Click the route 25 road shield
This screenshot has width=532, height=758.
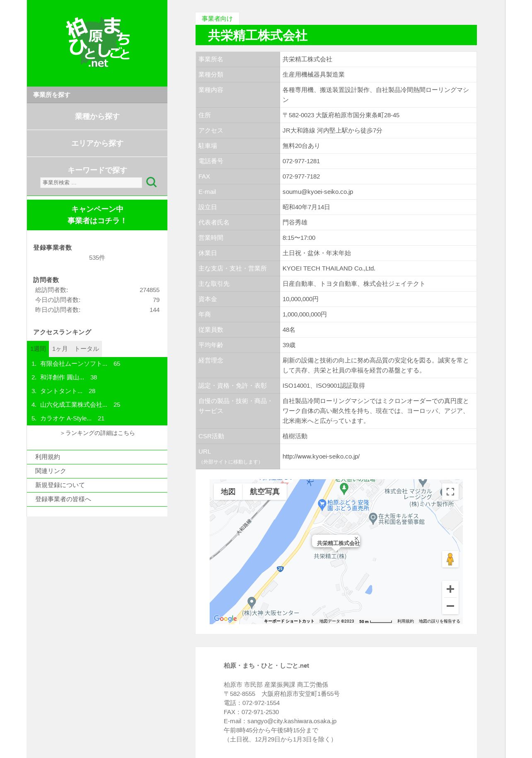(x=280, y=569)
